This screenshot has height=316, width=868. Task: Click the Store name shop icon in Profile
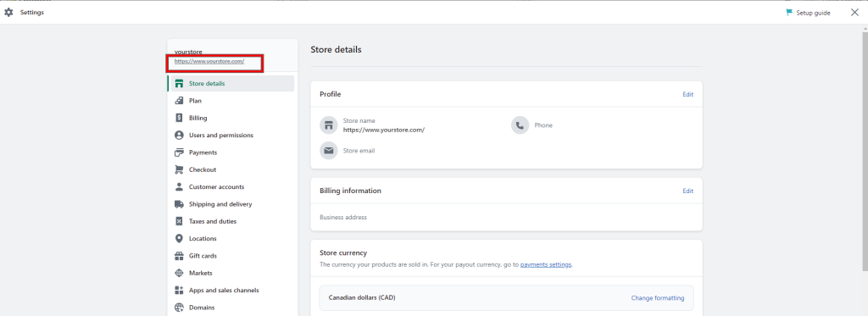tap(329, 125)
